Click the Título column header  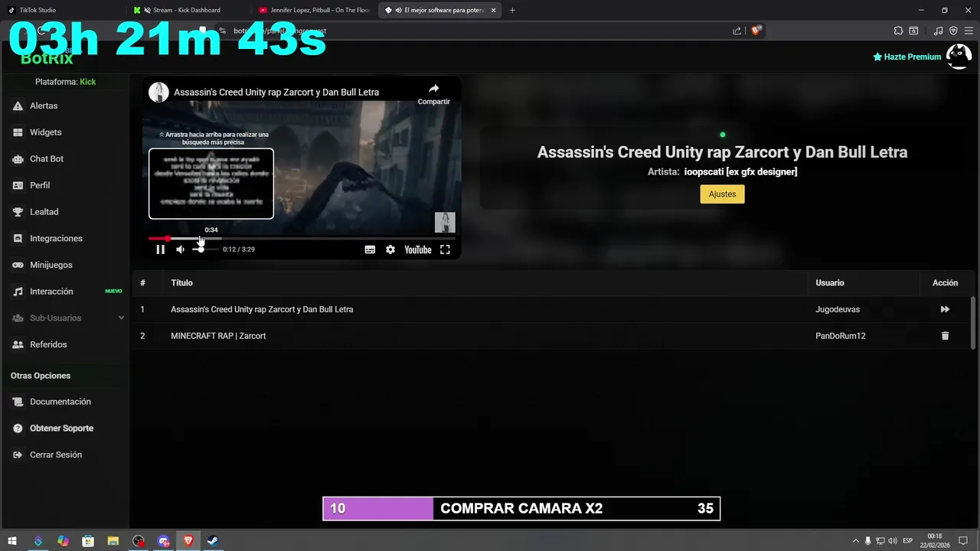click(x=181, y=283)
